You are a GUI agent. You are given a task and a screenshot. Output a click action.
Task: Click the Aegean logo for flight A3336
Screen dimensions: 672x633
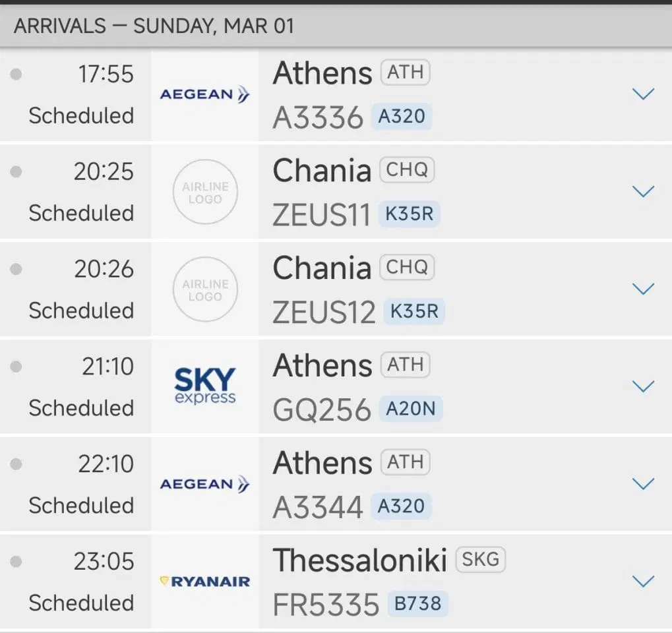pos(205,95)
